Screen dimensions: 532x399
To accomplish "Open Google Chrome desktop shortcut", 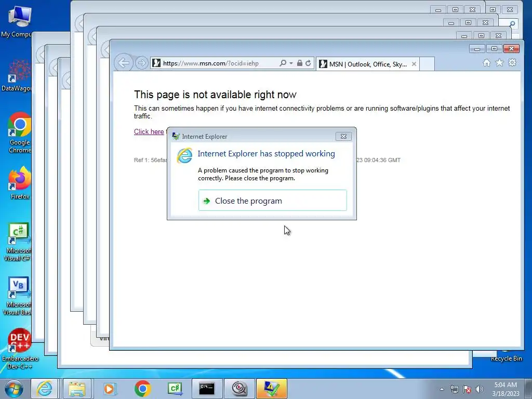I will 19,133.
